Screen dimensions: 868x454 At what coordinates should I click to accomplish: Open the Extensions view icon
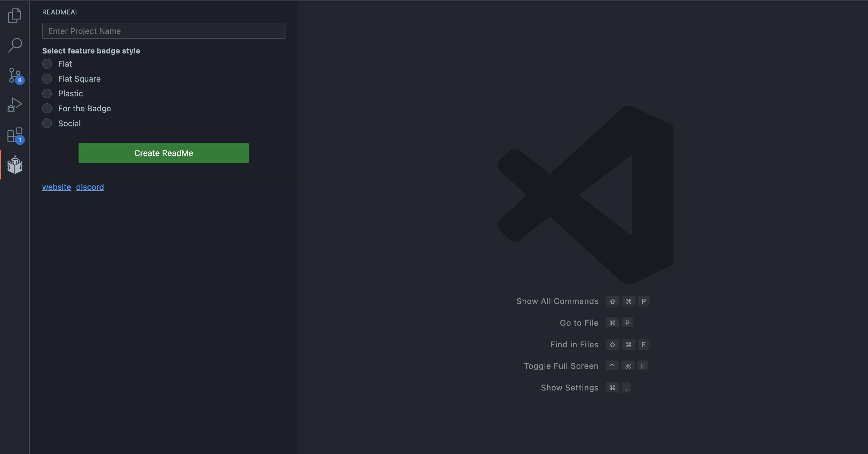(x=14, y=135)
